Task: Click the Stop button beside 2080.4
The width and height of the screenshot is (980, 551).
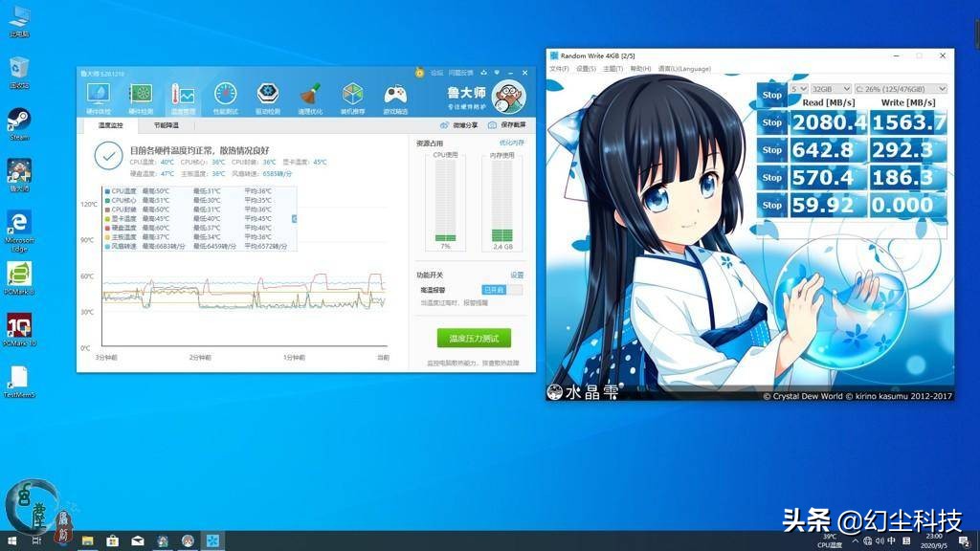Action: (x=772, y=122)
